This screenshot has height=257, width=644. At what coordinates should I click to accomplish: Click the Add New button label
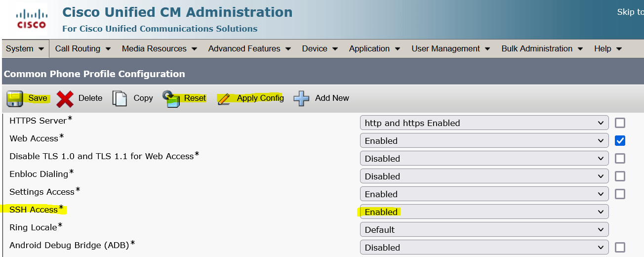click(332, 98)
